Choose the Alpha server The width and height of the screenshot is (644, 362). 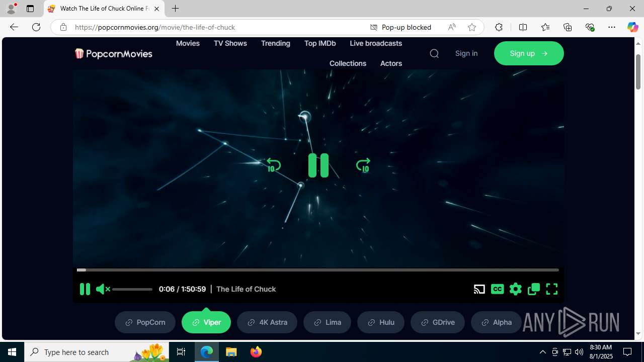496,322
